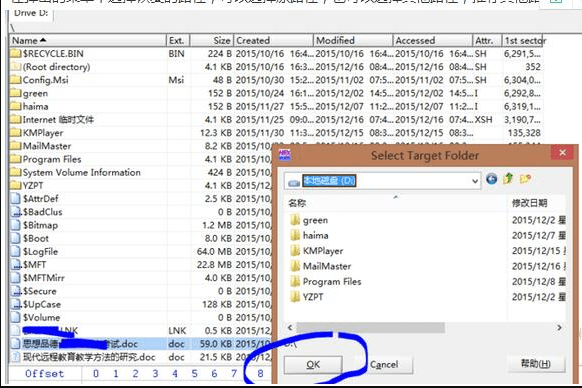Confirm target folder with OK button
This screenshot has height=388, width=582.
click(x=313, y=365)
